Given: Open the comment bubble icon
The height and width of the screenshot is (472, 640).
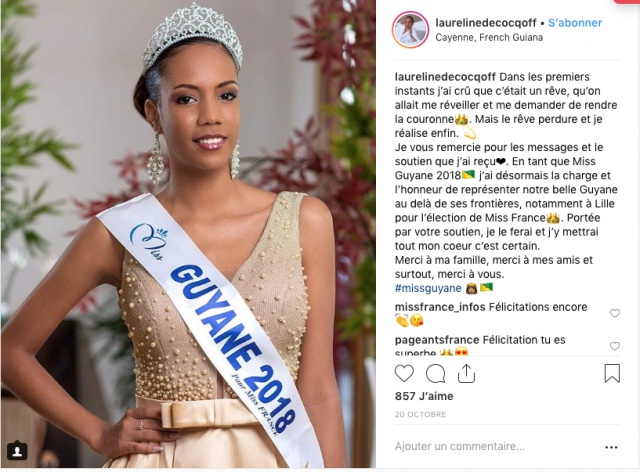Looking at the screenshot, I should point(436,373).
